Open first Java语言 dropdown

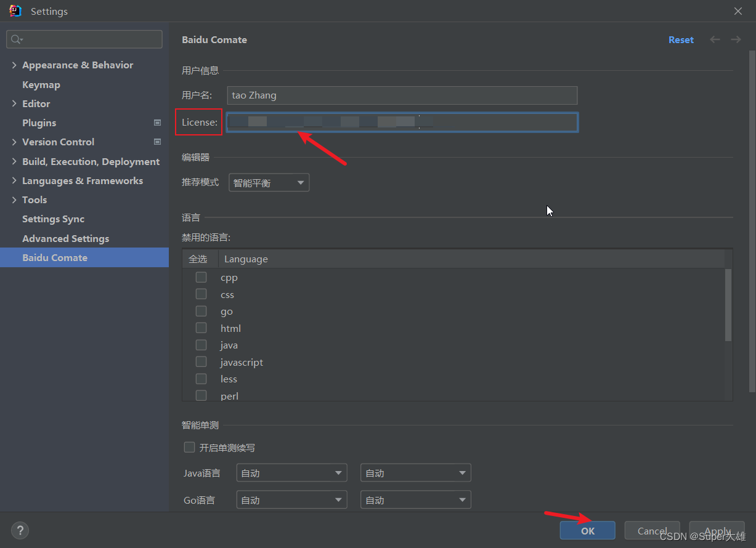(x=291, y=473)
